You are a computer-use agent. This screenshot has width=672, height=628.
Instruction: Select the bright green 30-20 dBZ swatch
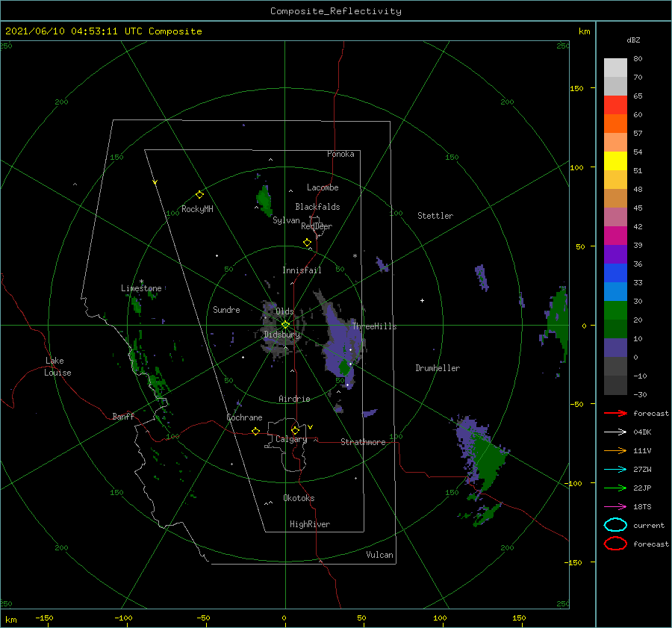click(x=615, y=311)
